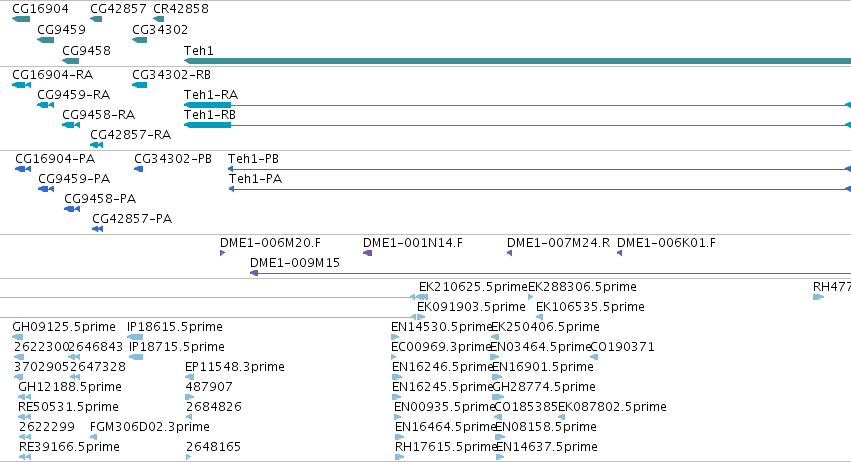Select the Teh1-RB transcript
Viewport: 851px width, 462px height.
[517, 125]
